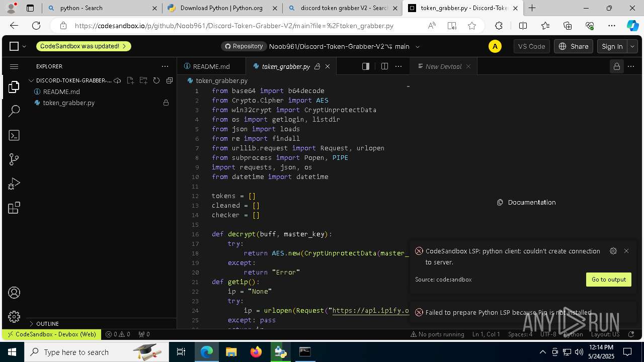644x362 pixels.
Task: Open the Terminal panel icon in activity bar
Action: [x=14, y=135]
